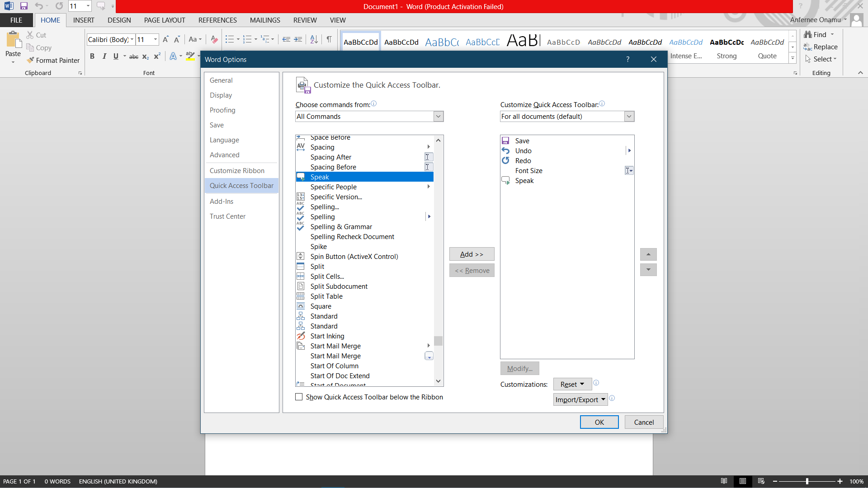Image resolution: width=868 pixels, height=488 pixels.
Task: Click the Move Down arrow button
Action: pos(648,270)
